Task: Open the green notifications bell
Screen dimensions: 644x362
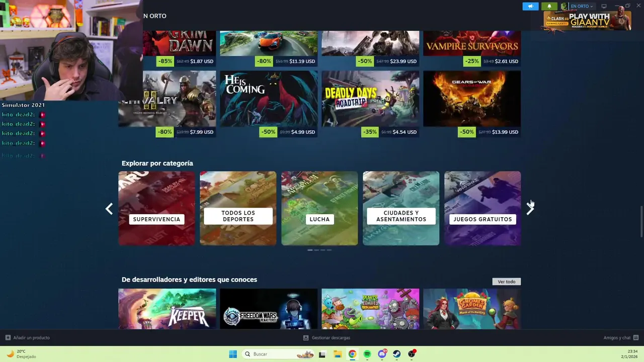Action: tap(549, 6)
